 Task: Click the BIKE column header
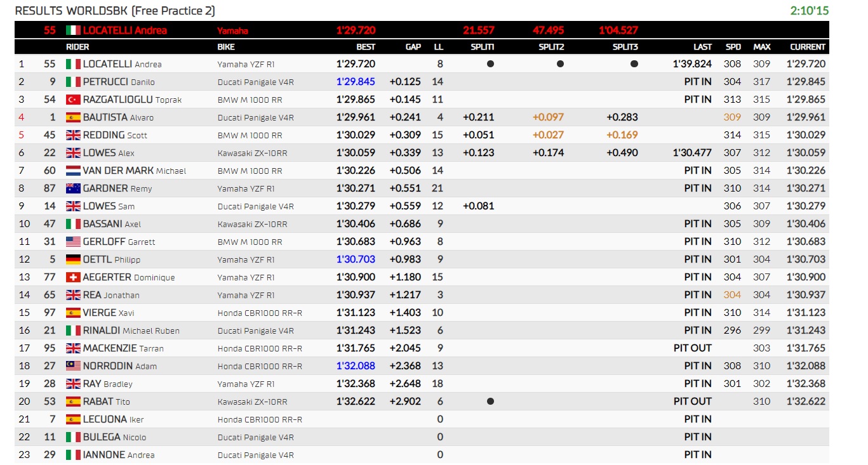(x=226, y=47)
